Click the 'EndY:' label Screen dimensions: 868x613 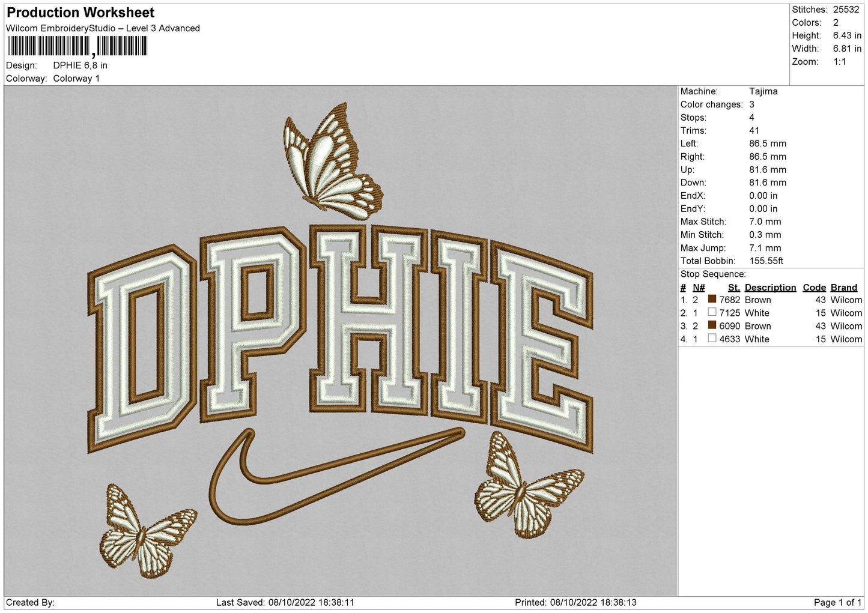(x=692, y=209)
